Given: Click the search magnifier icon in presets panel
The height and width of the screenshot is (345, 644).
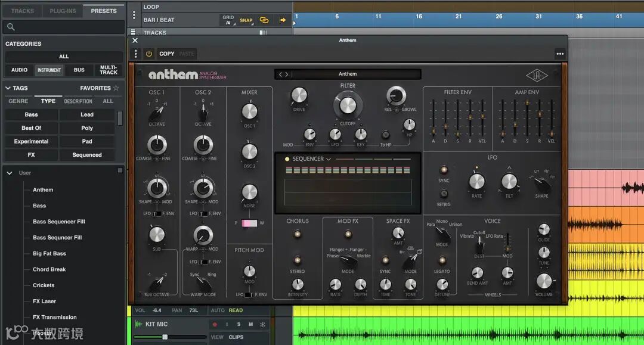Looking at the screenshot, I should [11, 27].
